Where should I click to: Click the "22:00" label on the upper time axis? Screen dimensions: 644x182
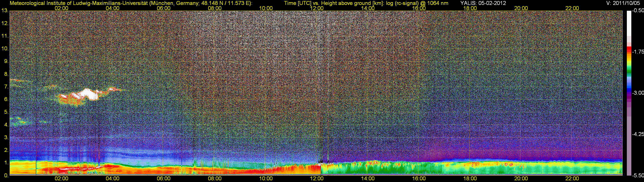pos(572,8)
